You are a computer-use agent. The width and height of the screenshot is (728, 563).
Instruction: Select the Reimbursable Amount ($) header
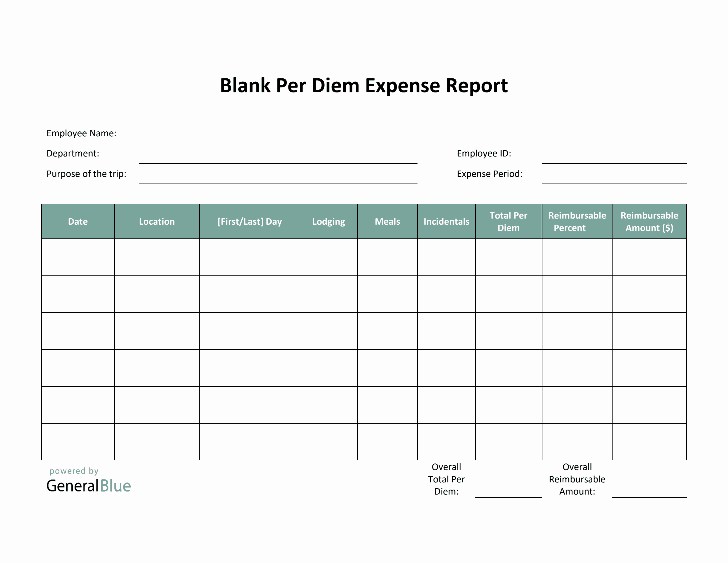649,221
